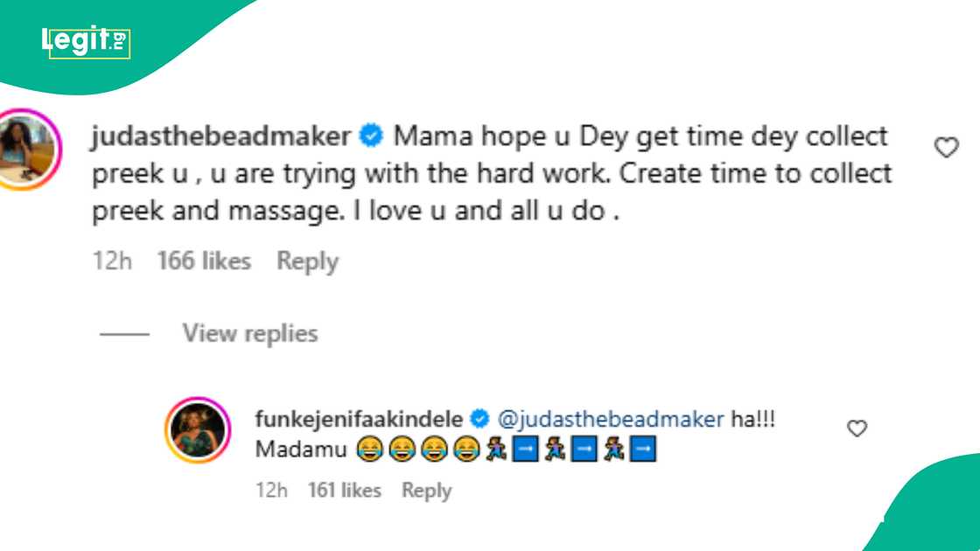
Task: Expand View replies under the comment
Action: (x=249, y=333)
